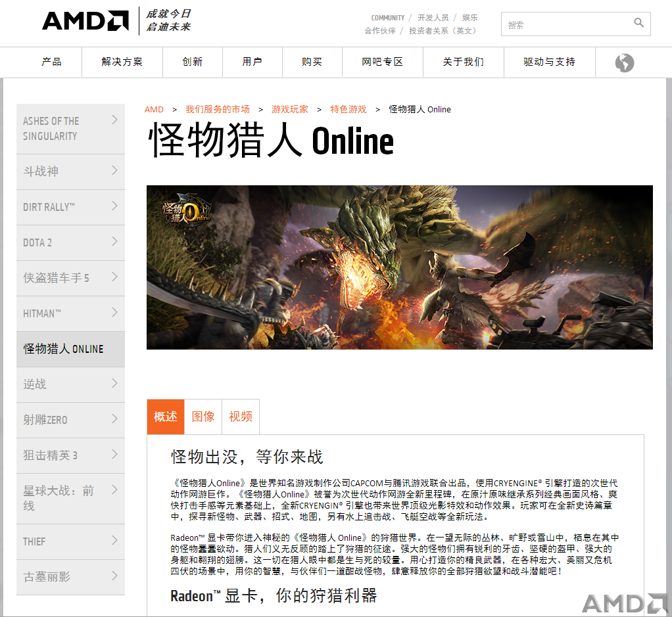Expand the 古墓丽影 sidebar chevron
The height and width of the screenshot is (617, 672).
pos(114,576)
